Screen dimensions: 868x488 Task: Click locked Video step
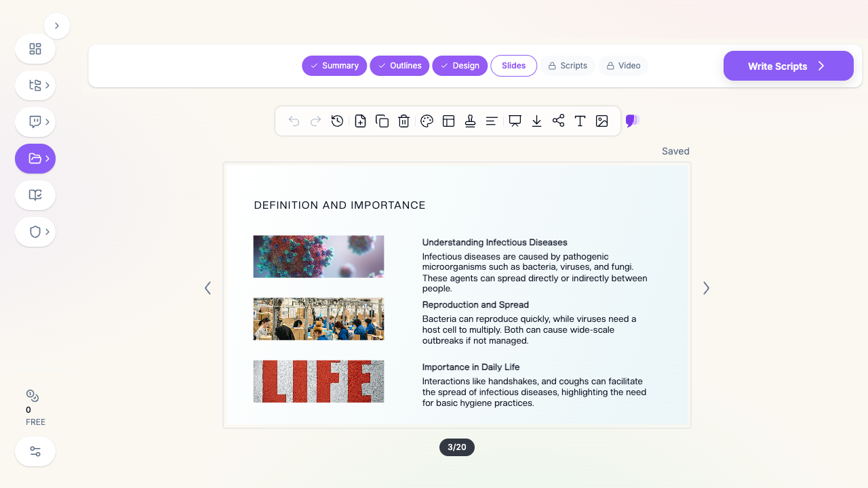click(x=623, y=66)
